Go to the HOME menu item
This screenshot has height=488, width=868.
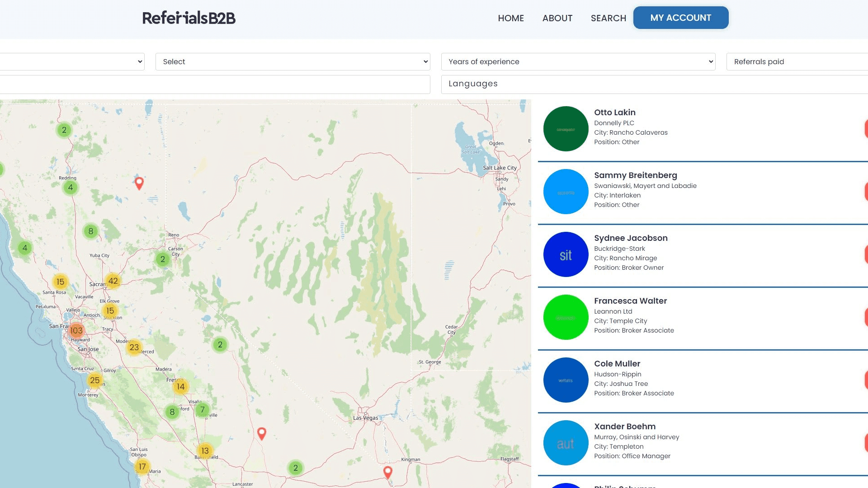coord(511,18)
